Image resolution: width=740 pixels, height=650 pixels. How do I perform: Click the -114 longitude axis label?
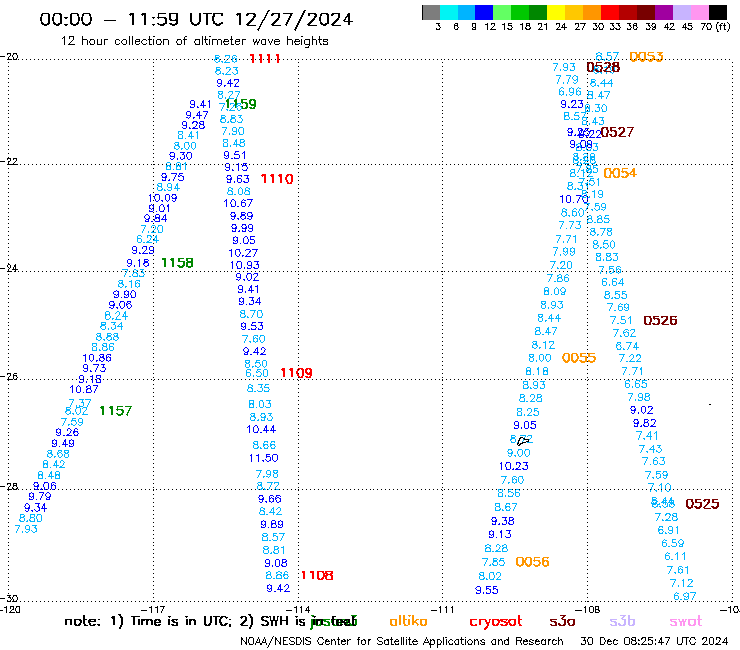click(x=298, y=610)
